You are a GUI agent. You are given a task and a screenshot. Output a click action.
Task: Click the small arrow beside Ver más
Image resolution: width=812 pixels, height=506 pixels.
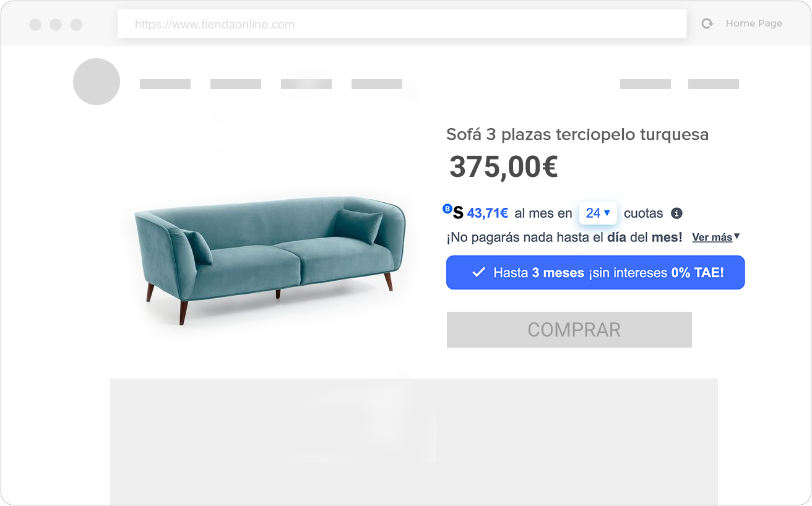[736, 236]
